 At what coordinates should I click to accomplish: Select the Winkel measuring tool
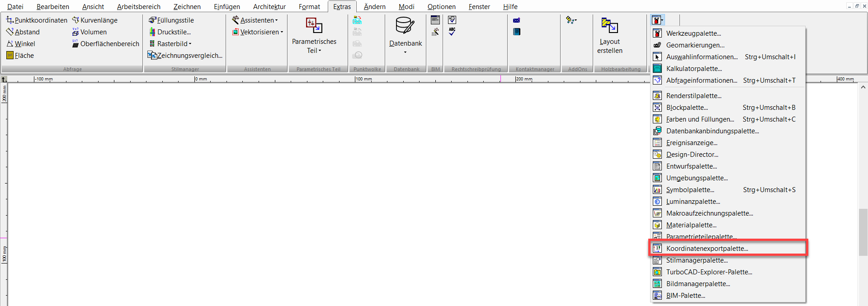(21, 43)
